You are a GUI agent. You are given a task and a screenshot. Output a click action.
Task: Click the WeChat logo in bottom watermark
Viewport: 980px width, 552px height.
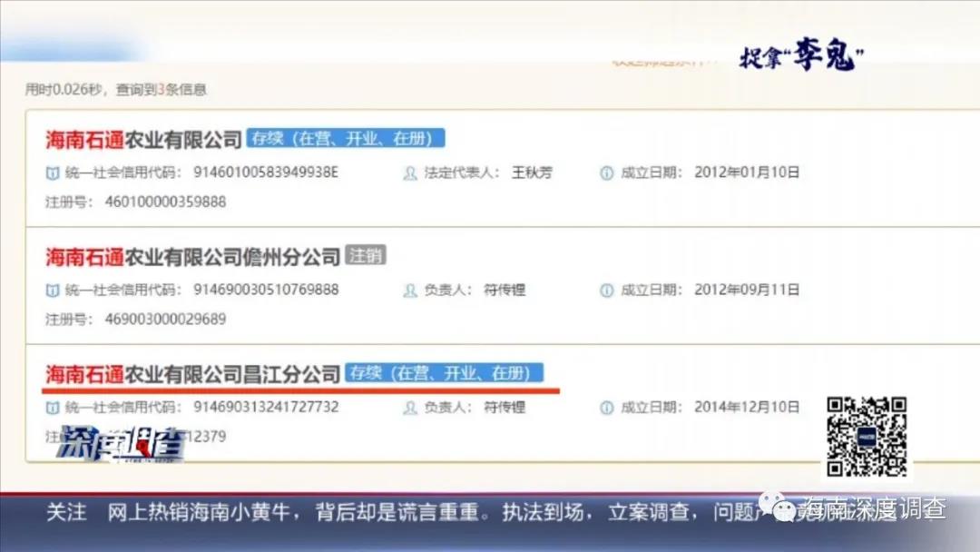[x=782, y=510]
